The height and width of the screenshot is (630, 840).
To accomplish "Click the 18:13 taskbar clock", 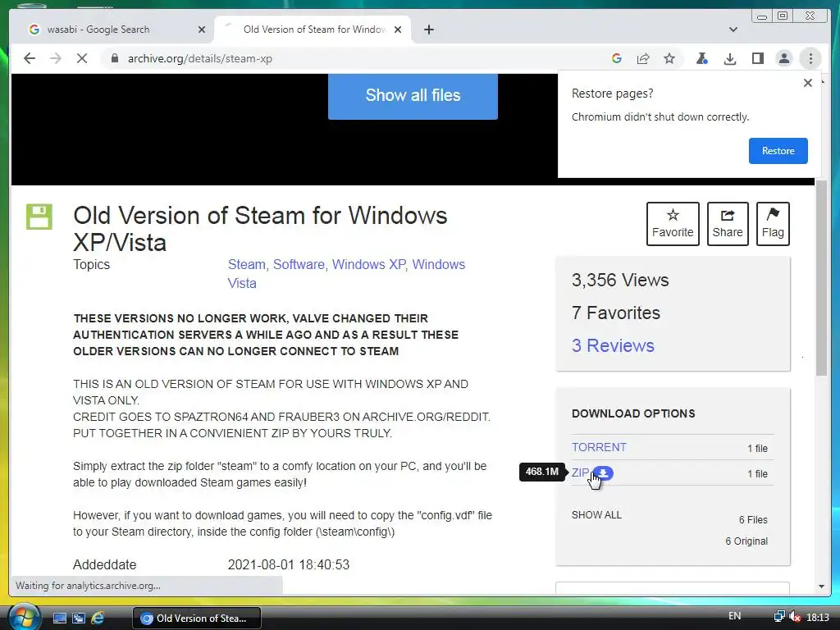I will [818, 618].
